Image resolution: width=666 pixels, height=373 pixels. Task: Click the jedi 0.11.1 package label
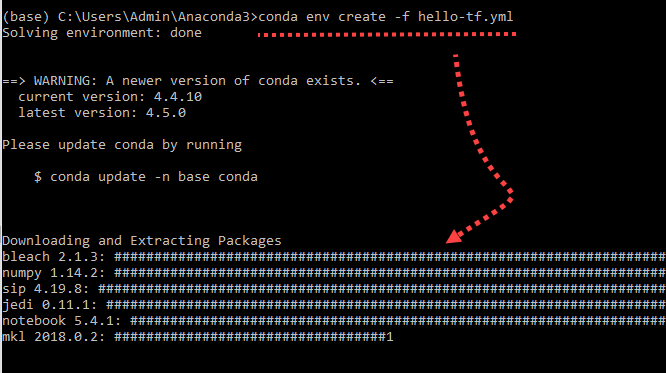point(50,305)
